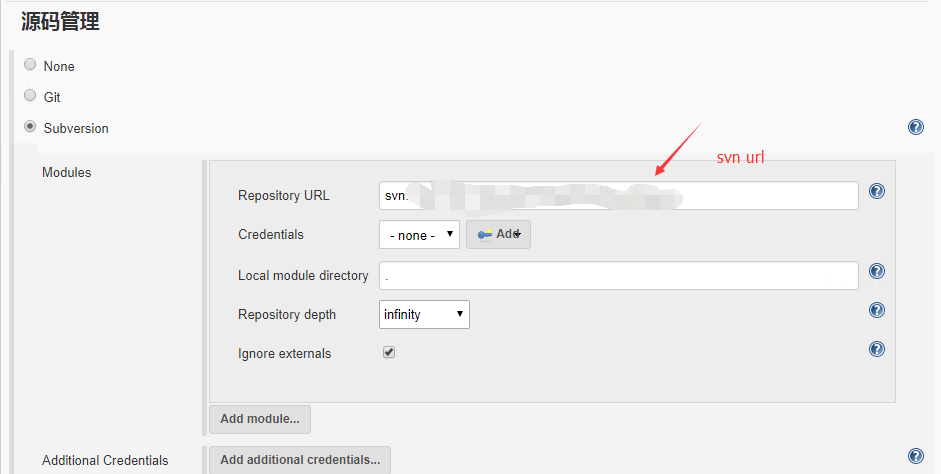
Task: Open the Repository depth infinity dropdown
Action: pos(424,314)
